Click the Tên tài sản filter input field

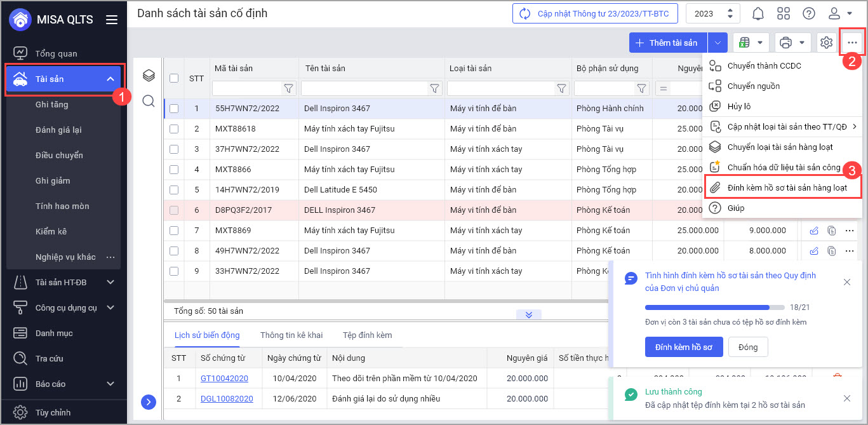364,88
